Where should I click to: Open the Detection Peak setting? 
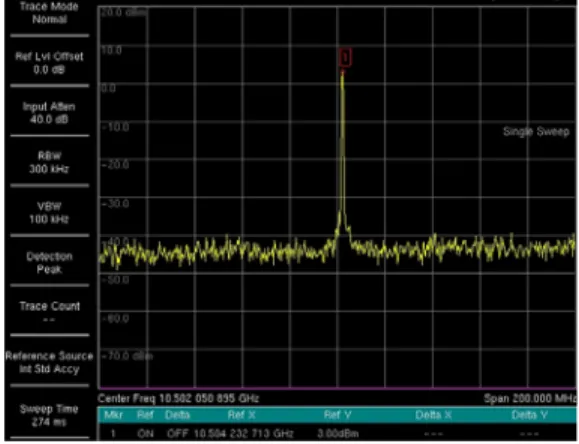coord(49,263)
